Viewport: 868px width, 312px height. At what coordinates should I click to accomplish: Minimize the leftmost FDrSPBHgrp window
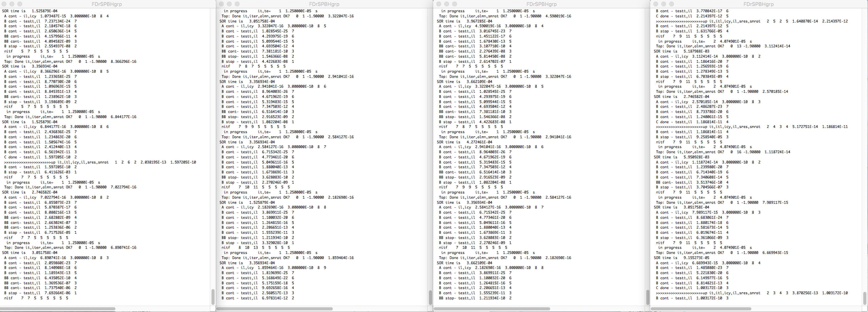12,4
